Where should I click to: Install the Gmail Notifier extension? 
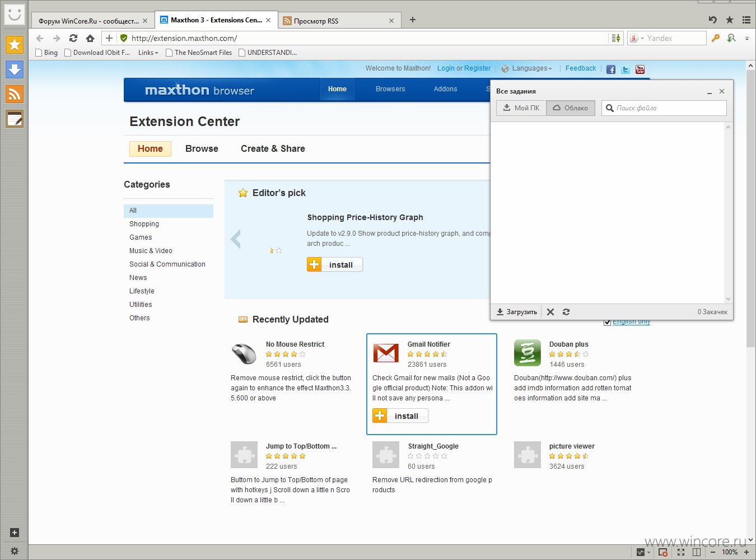400,416
